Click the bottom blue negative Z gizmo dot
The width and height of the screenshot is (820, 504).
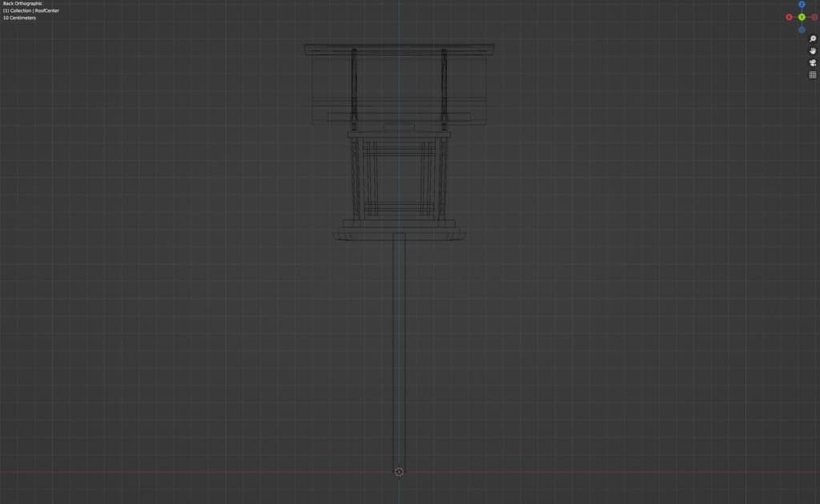point(802,30)
